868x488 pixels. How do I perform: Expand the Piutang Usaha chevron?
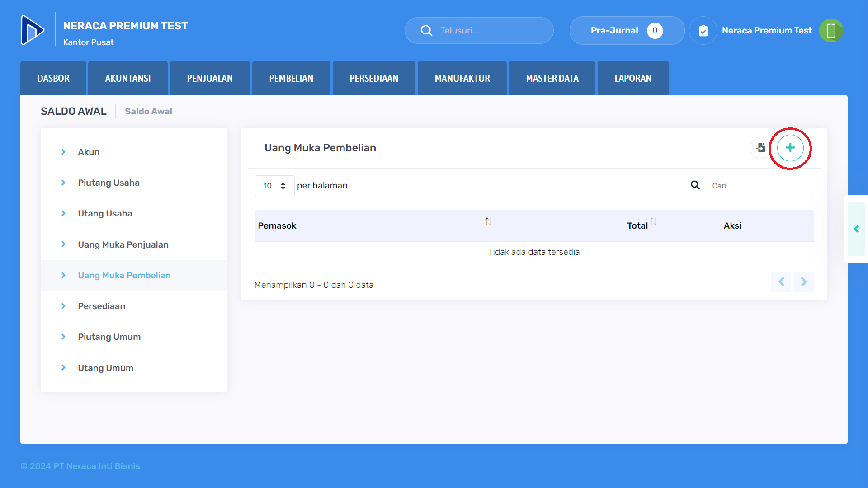pos(63,183)
